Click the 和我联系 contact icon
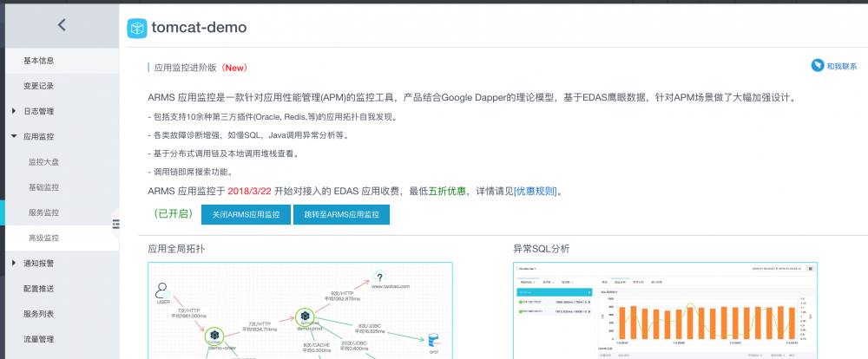Viewport: 868px width, 359px height. 818,66
